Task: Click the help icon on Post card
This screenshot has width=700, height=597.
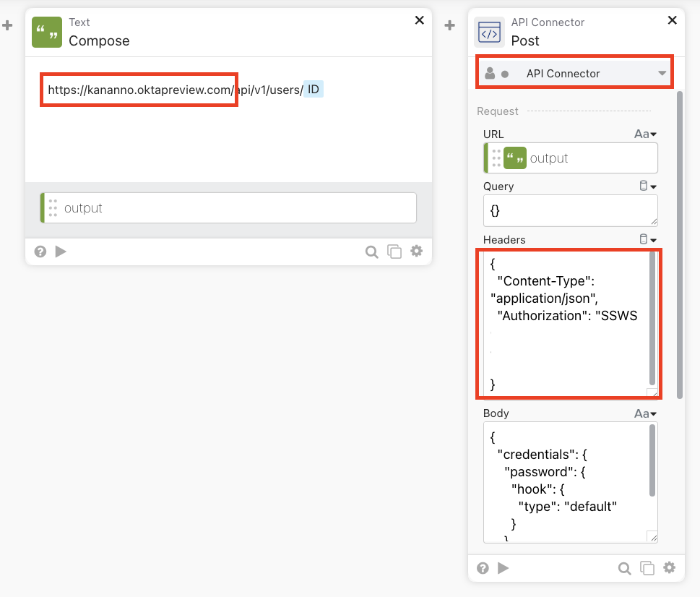Action: 483,568
